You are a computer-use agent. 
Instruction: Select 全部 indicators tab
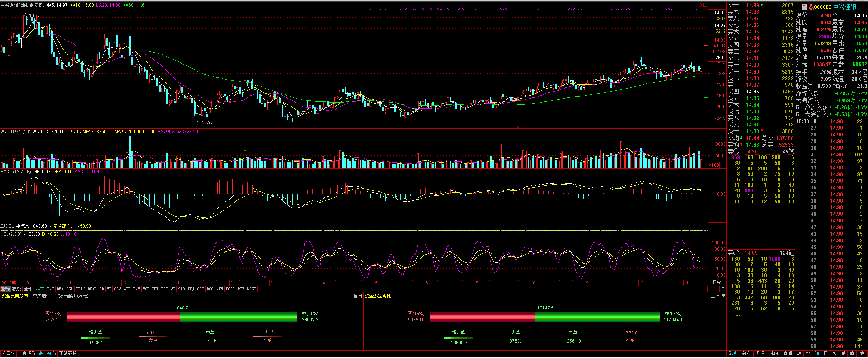coord(28,289)
